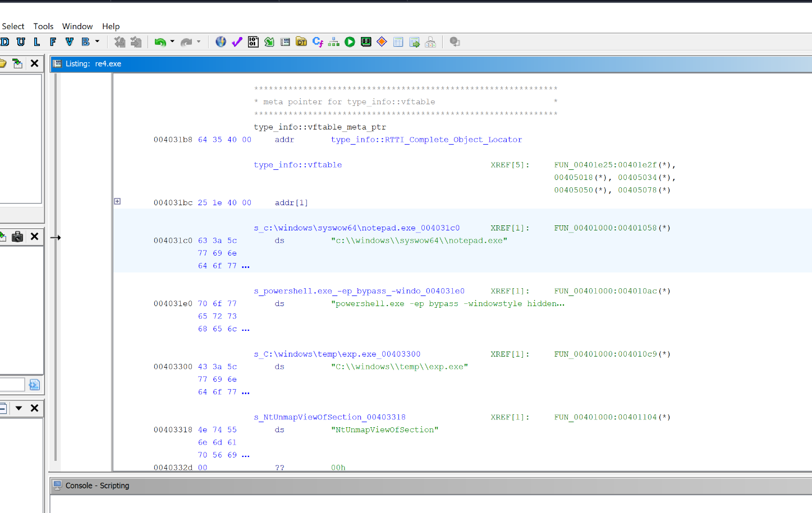Open the Window menu
The image size is (812, 513).
77,26
